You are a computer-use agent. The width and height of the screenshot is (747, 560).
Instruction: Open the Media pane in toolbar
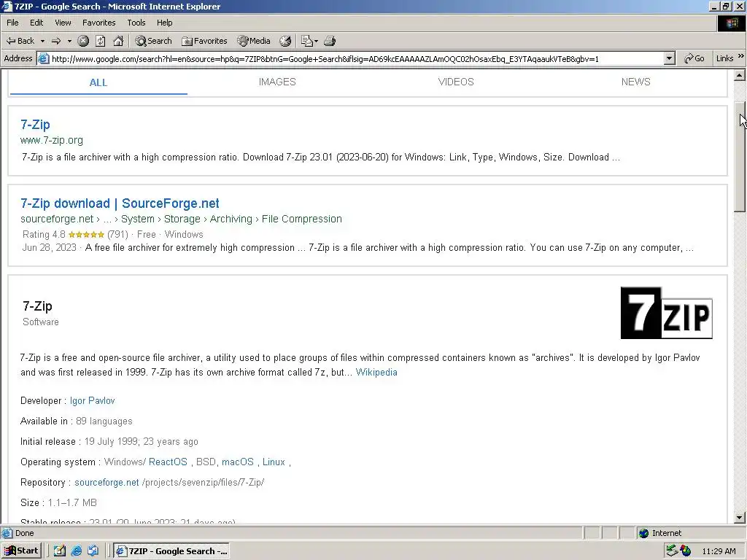(254, 41)
